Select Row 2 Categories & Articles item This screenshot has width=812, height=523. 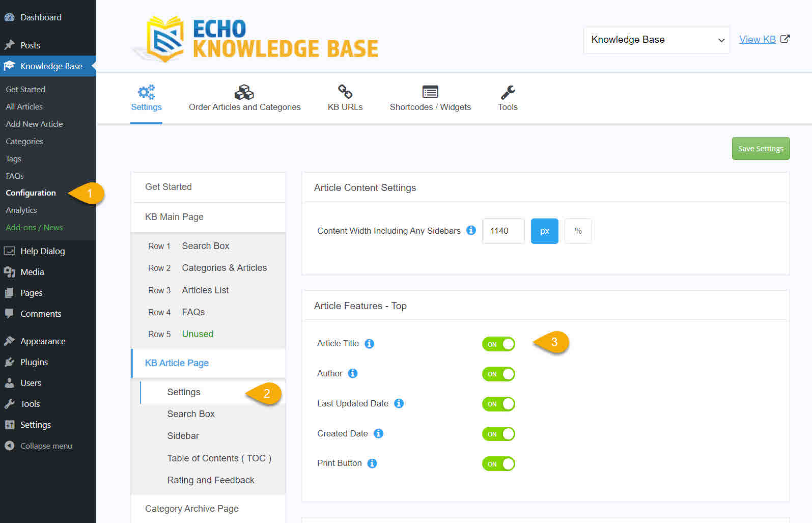point(208,268)
